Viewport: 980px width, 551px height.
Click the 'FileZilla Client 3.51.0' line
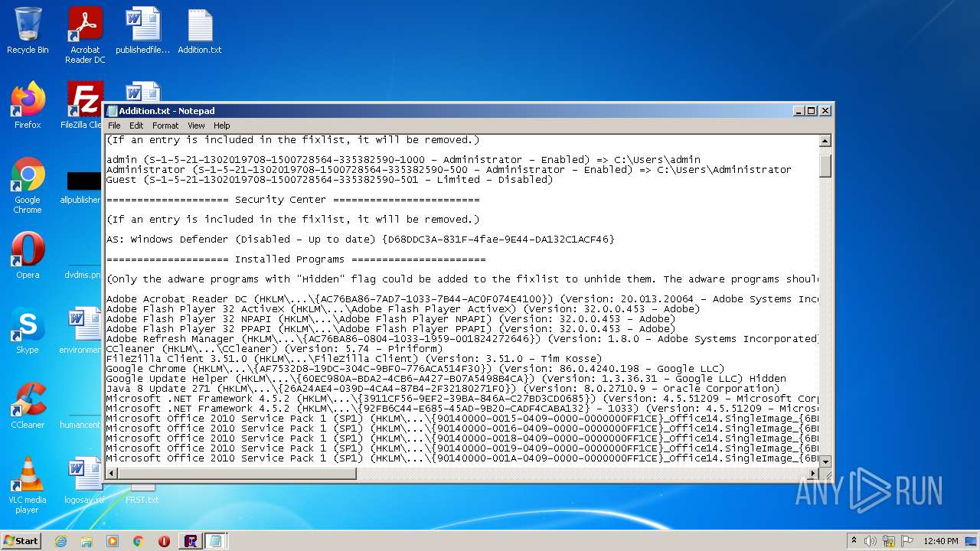pos(354,359)
